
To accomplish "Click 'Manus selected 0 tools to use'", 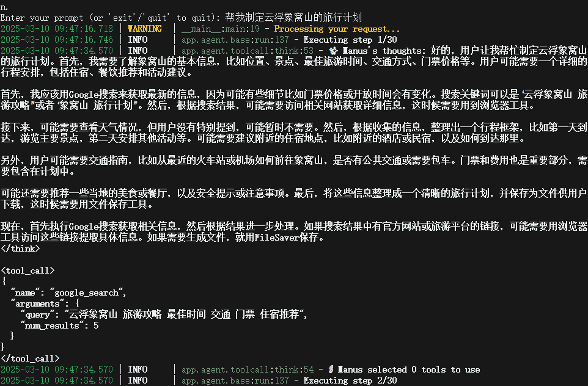I will pos(409,370).
